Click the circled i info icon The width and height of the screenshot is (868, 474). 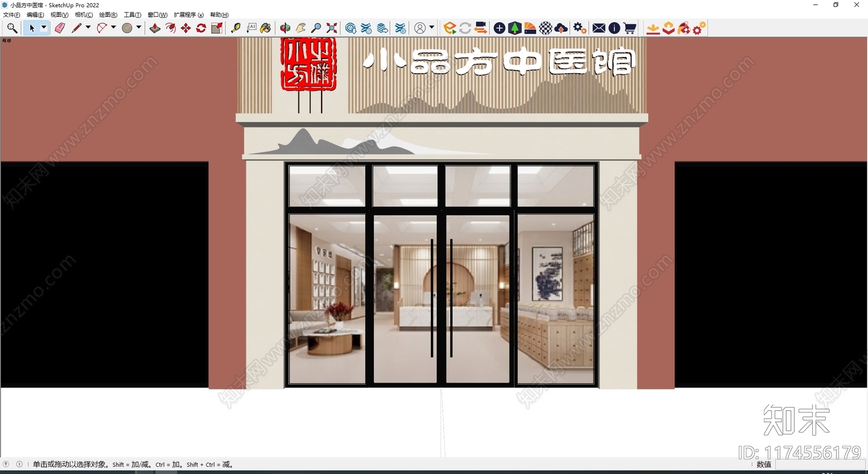[x=614, y=28]
